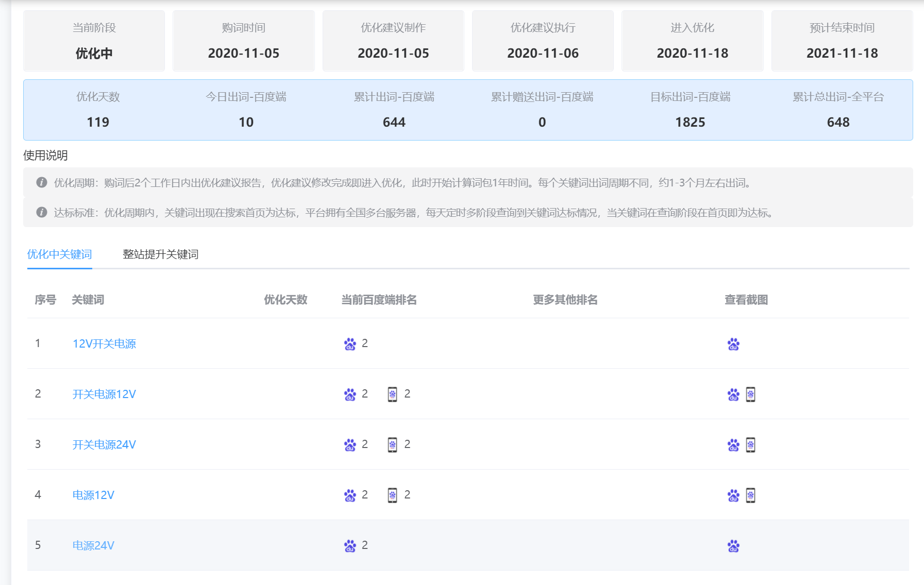Click info icon beside 达标标准 note

click(42, 213)
